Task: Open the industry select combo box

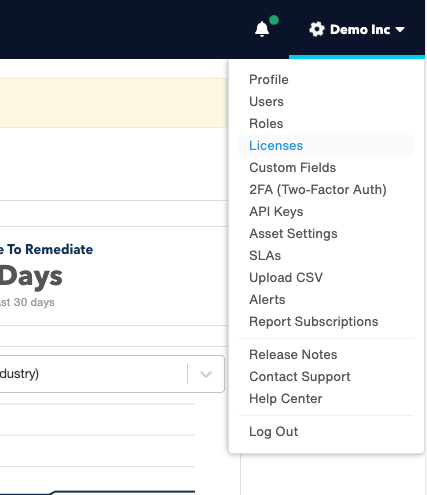Action: (112, 374)
